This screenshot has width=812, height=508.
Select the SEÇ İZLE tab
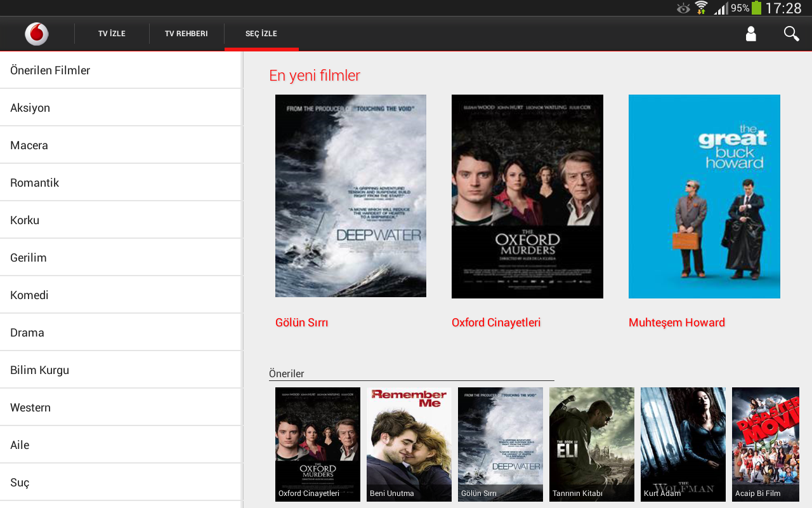tap(261, 34)
